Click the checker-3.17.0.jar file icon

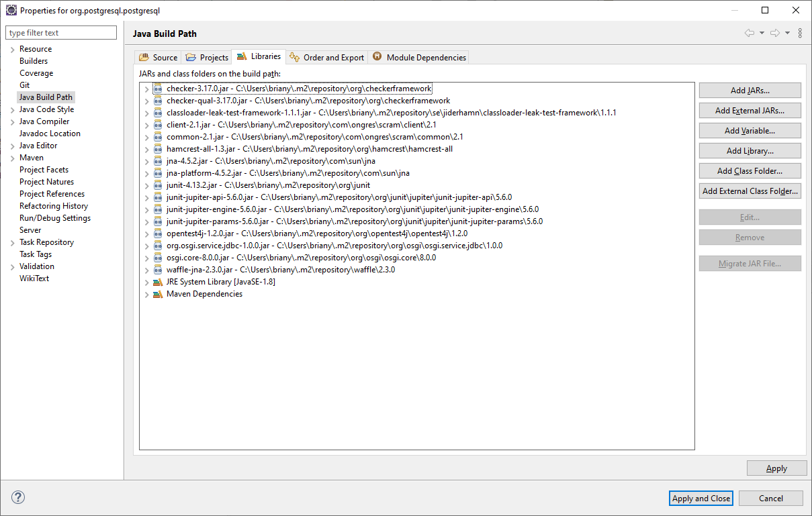158,89
